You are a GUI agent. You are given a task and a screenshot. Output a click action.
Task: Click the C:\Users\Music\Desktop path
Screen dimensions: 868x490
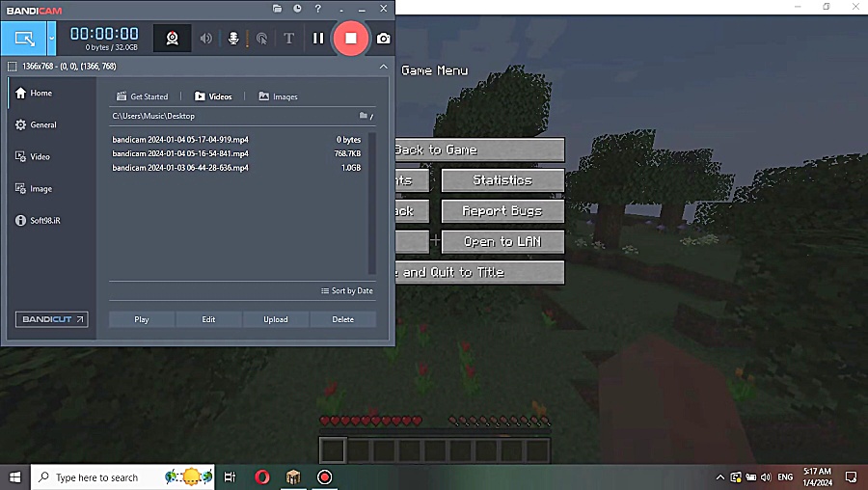point(153,116)
